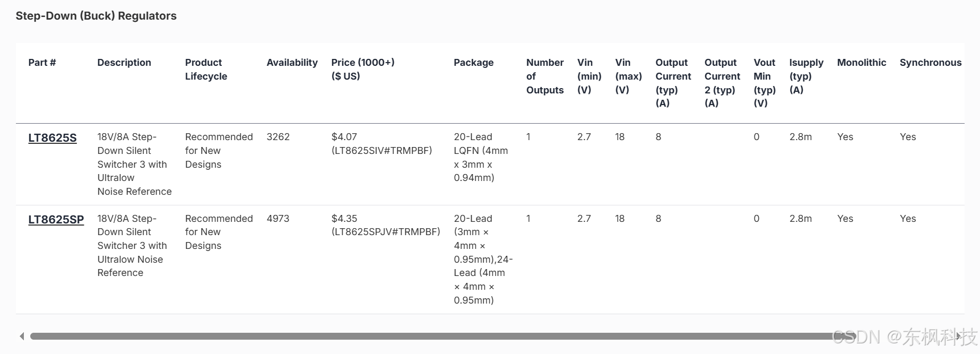
Task: Click the Price (1000+) column header
Action: (x=363, y=70)
